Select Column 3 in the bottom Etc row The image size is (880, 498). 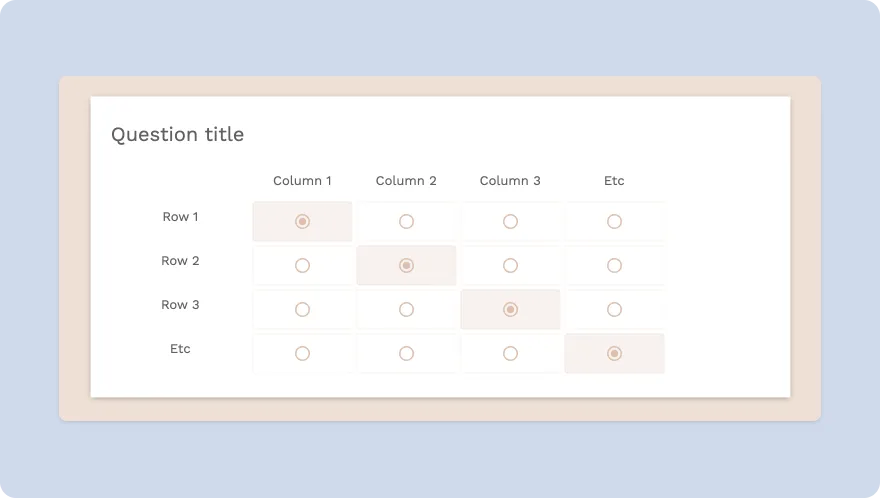click(510, 353)
